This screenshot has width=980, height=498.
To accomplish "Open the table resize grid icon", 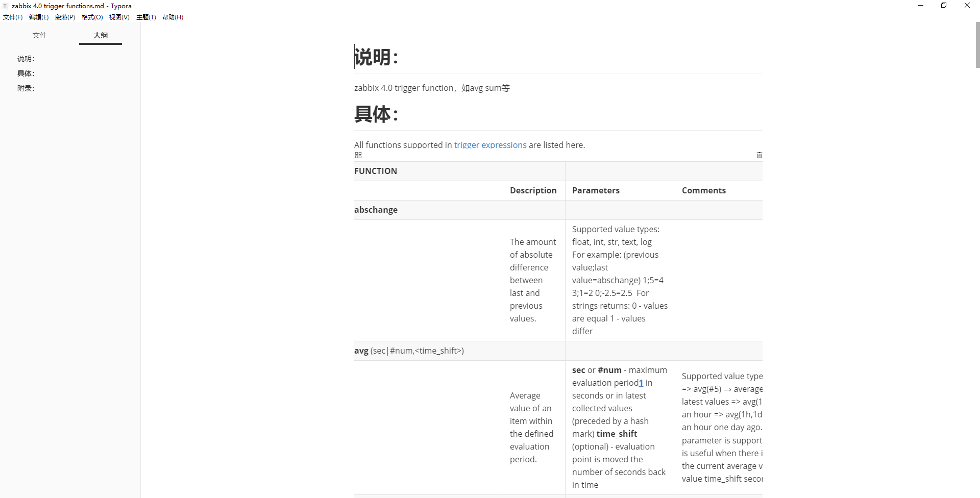I will pos(358,155).
